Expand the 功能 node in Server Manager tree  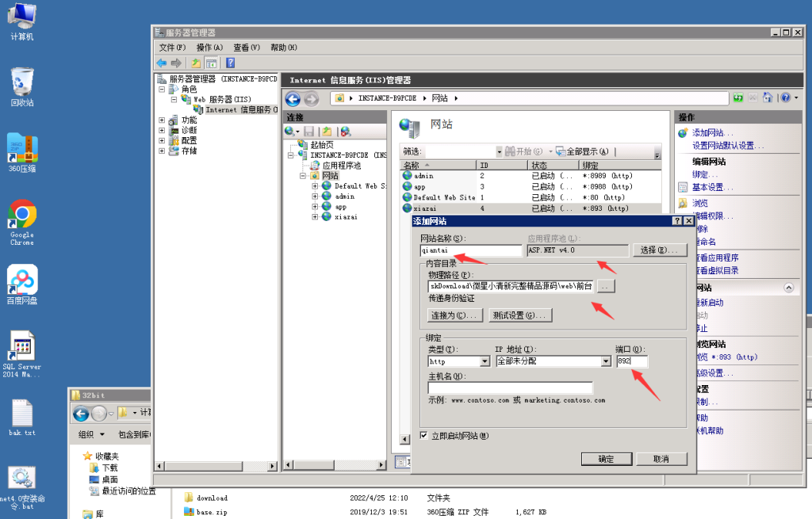pos(162,120)
